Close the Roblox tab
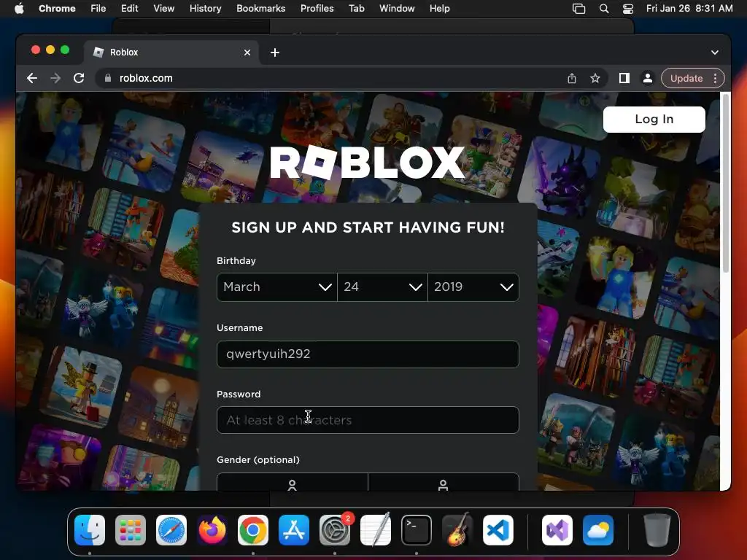The image size is (747, 560). [247, 52]
